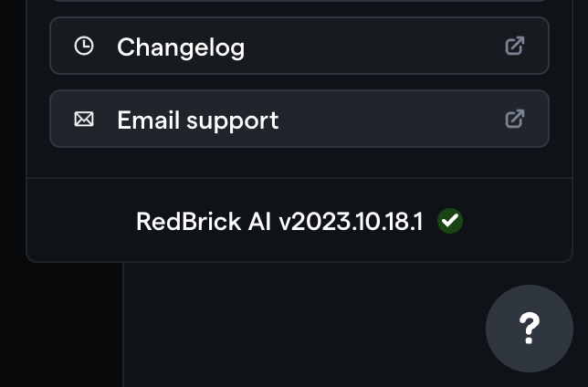Click the clock icon beside Changelog
Image resolution: width=588 pixels, height=387 pixels.
point(84,47)
